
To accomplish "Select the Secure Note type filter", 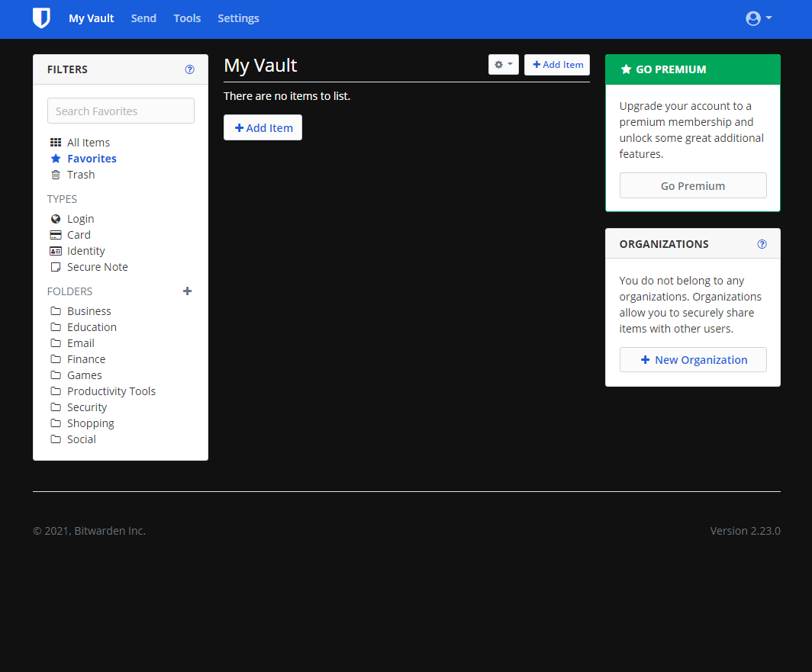I will 97,266.
